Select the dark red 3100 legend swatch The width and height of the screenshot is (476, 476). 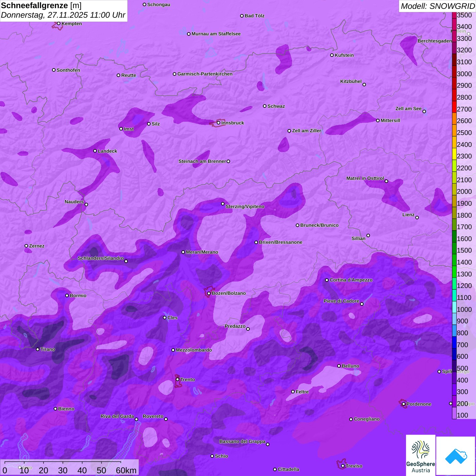454,60
